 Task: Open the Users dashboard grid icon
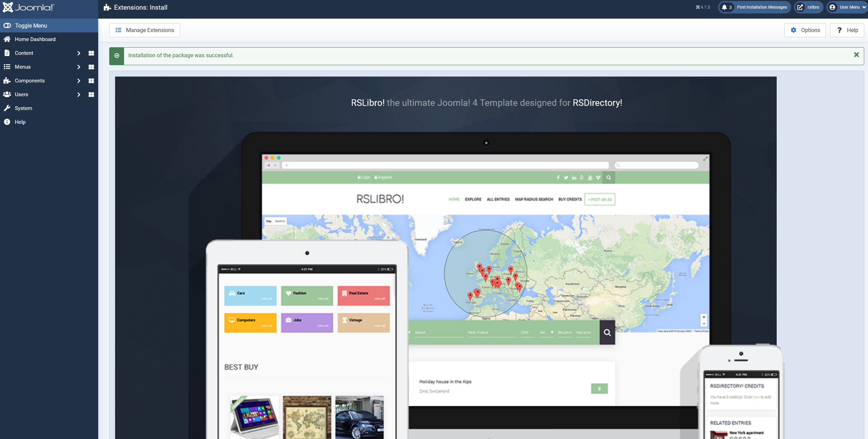tap(91, 94)
